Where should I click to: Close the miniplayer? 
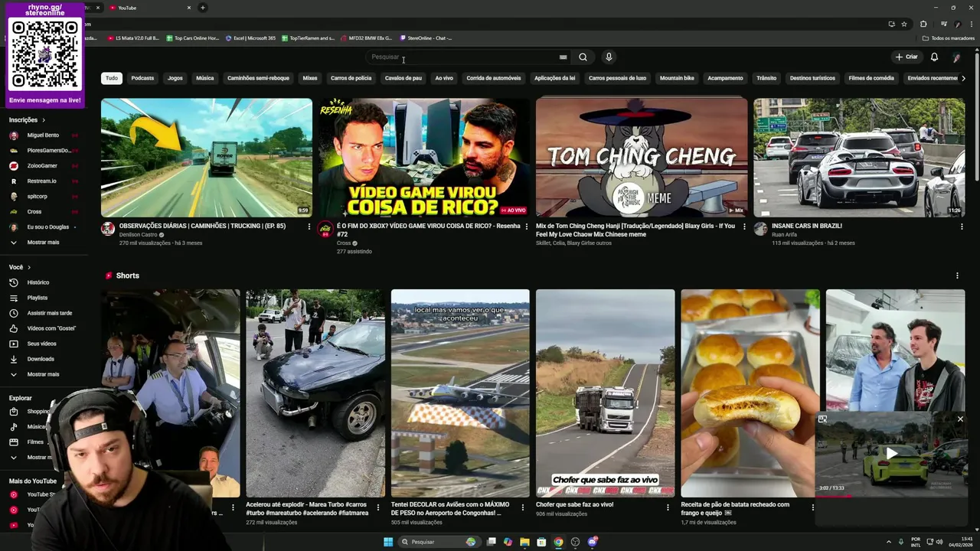[960, 419]
